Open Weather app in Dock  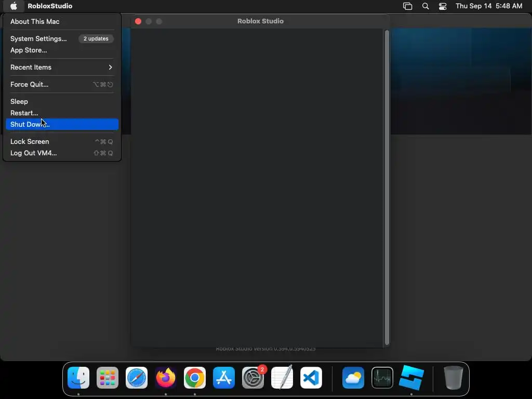[x=353, y=378]
